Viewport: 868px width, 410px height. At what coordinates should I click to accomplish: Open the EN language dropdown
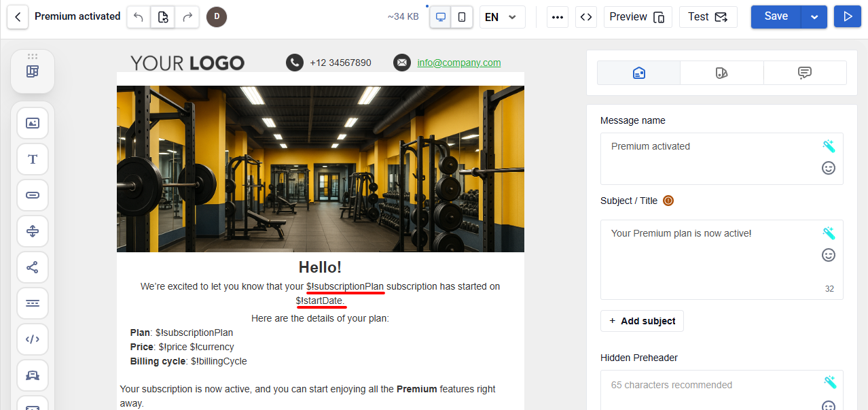point(503,17)
